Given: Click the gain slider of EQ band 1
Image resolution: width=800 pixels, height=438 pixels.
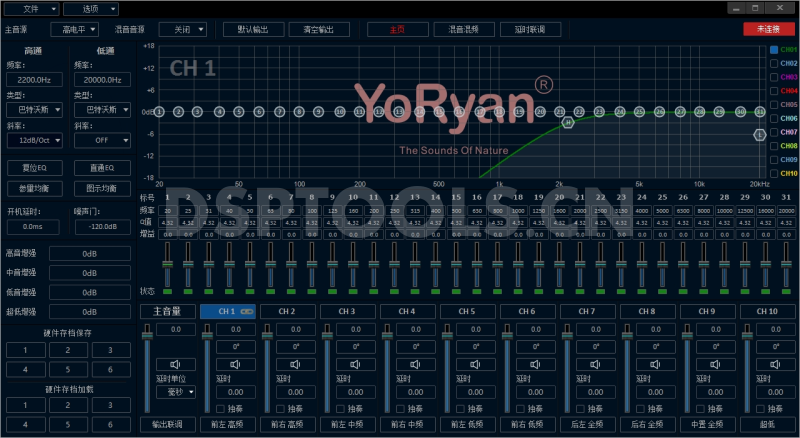Looking at the screenshot, I should pyautogui.click(x=167, y=265).
